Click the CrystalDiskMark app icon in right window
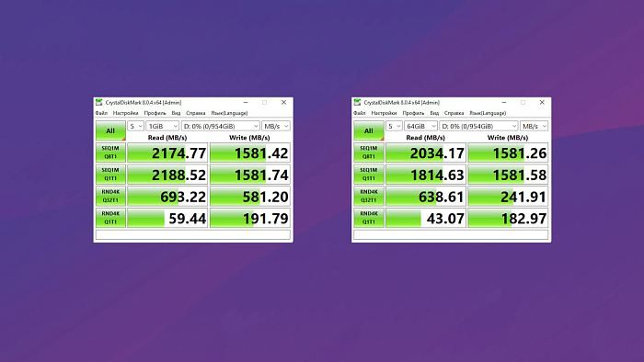Viewport: 644px width, 362px height. pos(357,103)
